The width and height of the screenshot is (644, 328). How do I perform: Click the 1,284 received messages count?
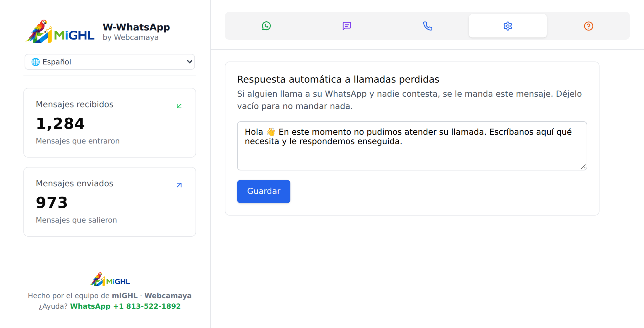pos(60,123)
